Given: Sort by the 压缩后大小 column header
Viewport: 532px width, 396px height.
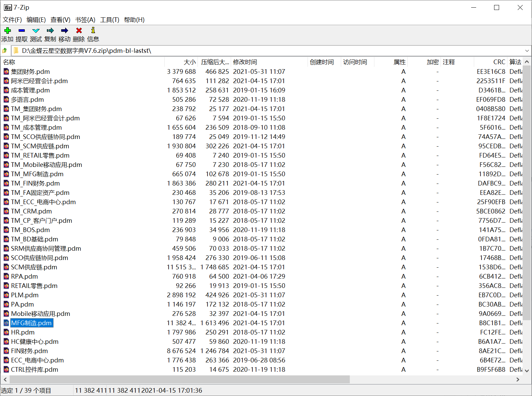Looking at the screenshot, I should point(214,62).
